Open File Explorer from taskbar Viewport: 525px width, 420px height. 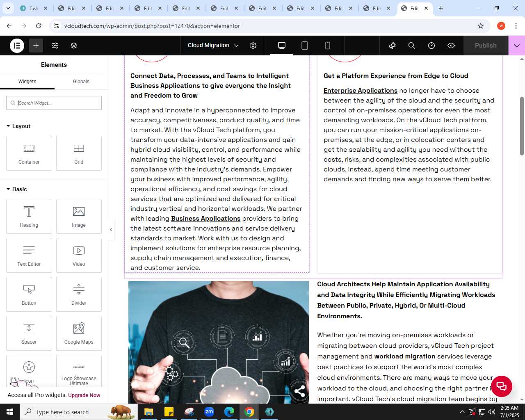point(149,412)
